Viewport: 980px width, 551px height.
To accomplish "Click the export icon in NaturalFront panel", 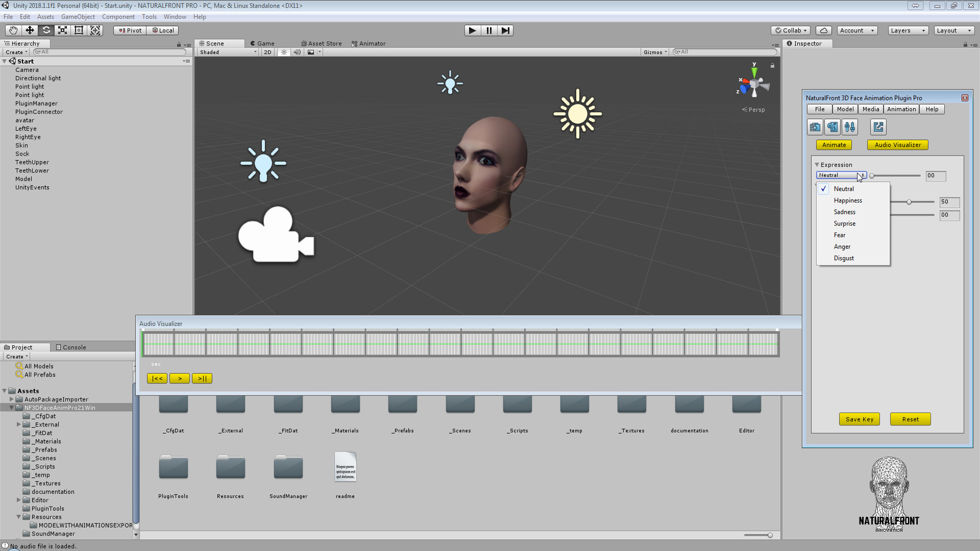I will coord(878,127).
